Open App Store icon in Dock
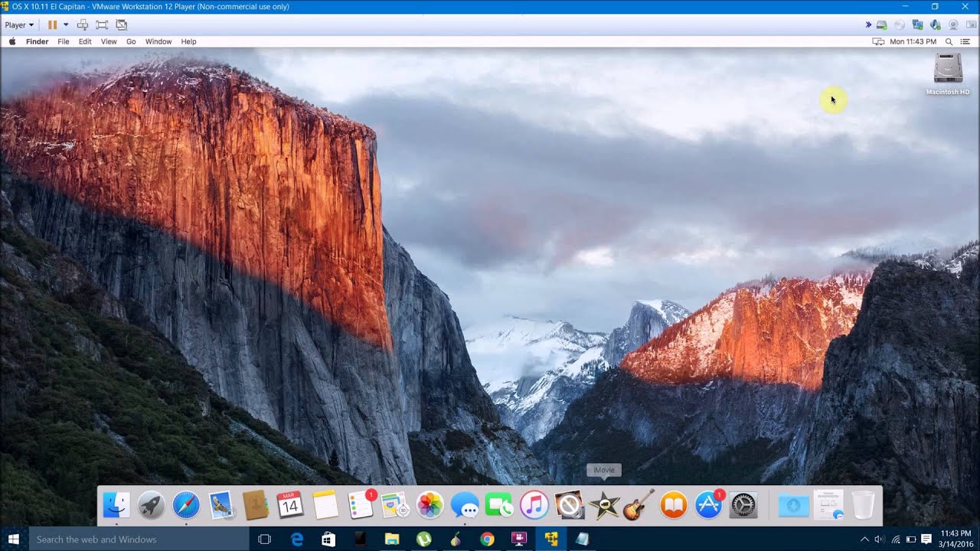 pos(709,505)
